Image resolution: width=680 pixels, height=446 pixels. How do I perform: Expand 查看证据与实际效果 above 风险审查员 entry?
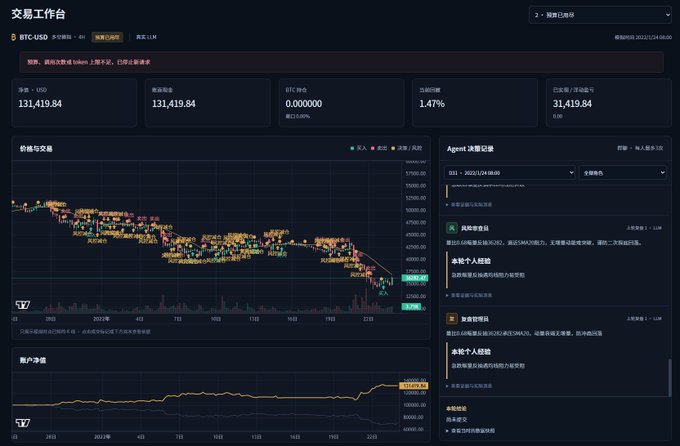click(469, 205)
